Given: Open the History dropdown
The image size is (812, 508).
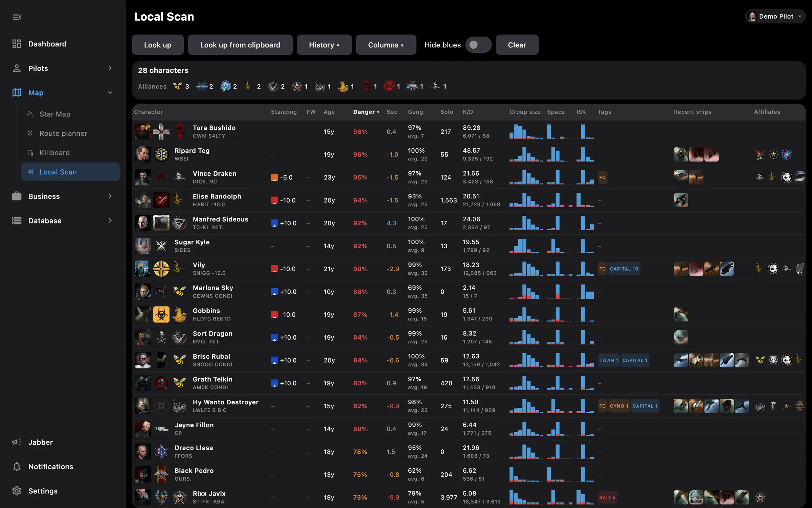Looking at the screenshot, I should click(324, 45).
